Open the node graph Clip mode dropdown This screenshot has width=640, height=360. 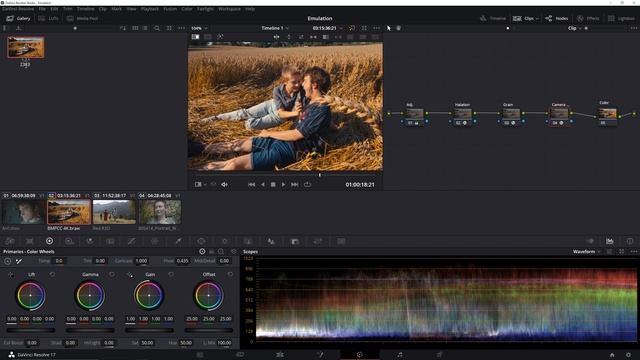click(x=574, y=28)
